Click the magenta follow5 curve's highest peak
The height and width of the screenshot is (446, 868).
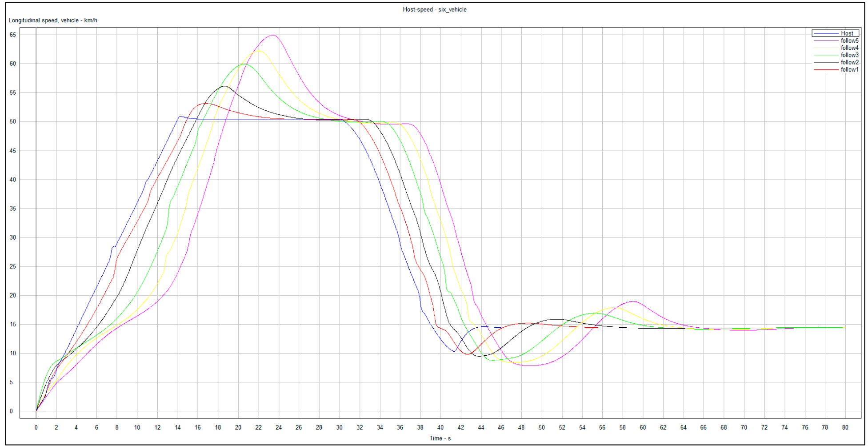coord(273,35)
